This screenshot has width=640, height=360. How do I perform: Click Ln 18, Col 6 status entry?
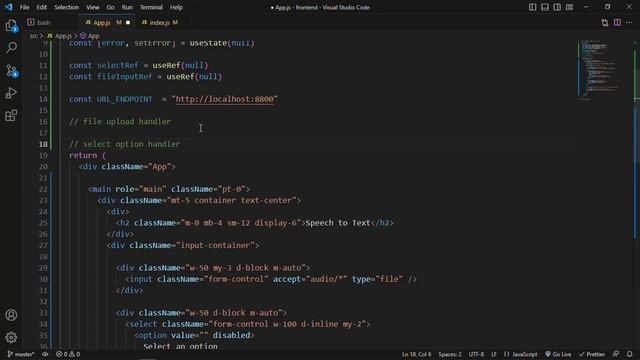pyautogui.click(x=416, y=354)
